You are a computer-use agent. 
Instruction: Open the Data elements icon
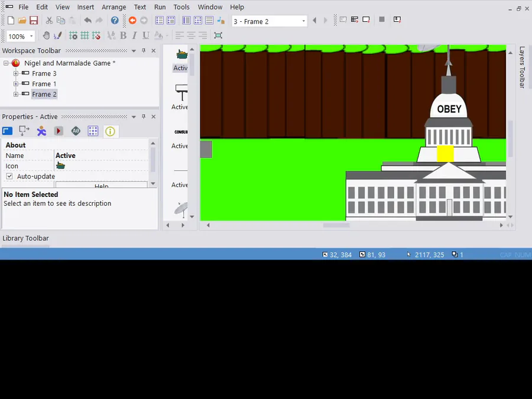221,20
